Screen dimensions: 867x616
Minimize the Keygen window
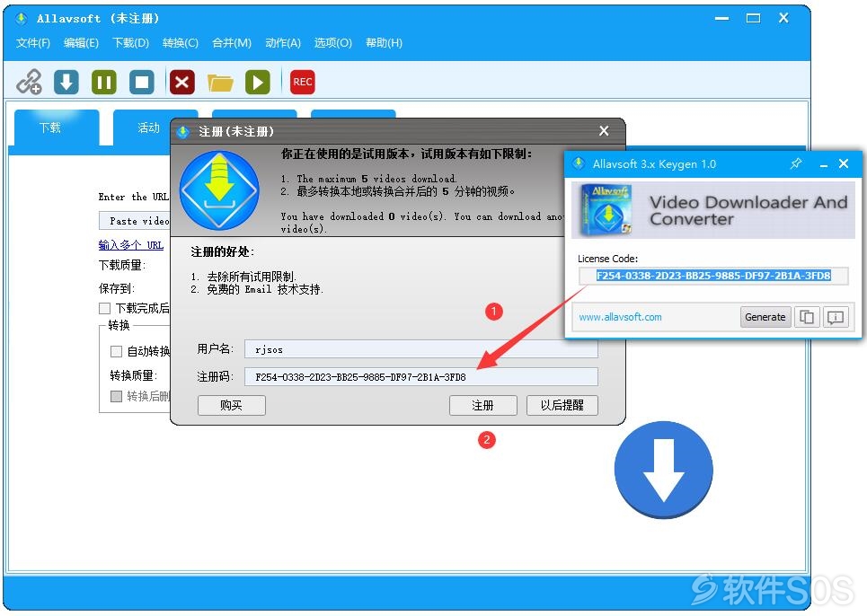(824, 164)
